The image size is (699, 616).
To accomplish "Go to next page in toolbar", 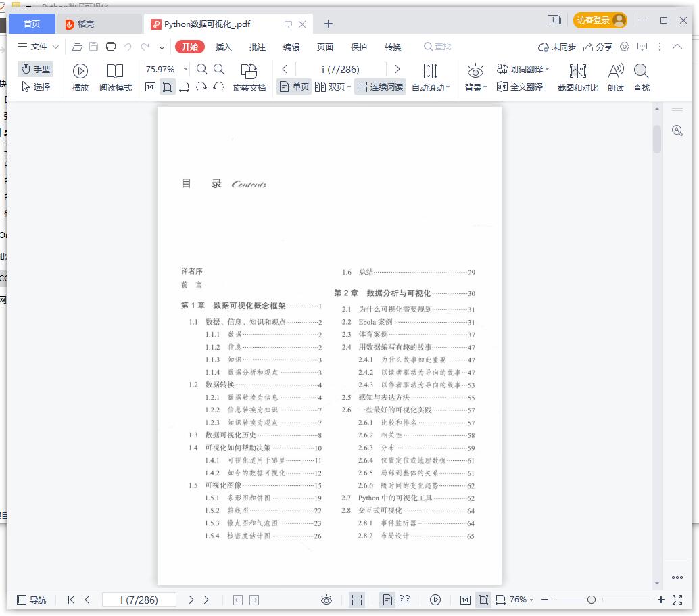I will (x=397, y=69).
